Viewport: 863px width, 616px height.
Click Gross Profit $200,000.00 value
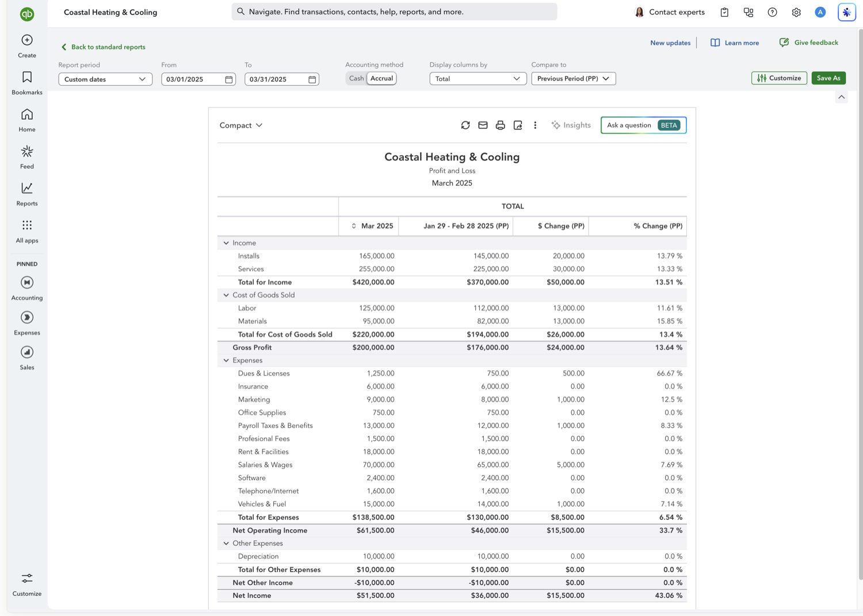pyautogui.click(x=373, y=347)
